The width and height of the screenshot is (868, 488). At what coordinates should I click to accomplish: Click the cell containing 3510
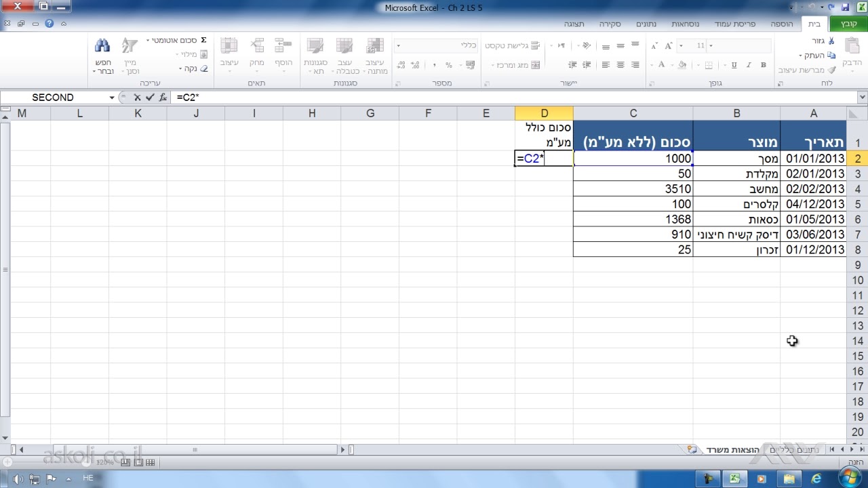pos(633,189)
